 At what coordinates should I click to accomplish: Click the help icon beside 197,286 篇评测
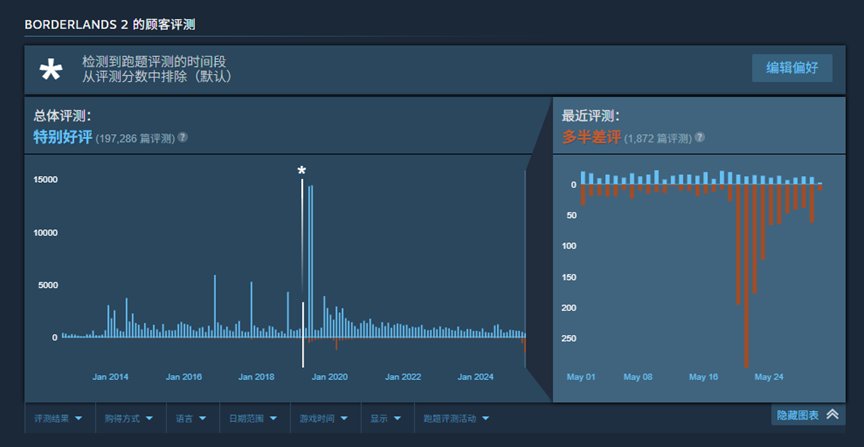coord(182,138)
